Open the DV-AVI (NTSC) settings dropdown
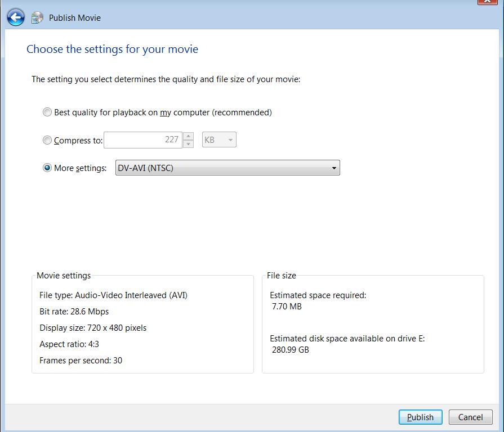The height and width of the screenshot is (432, 504). [228, 168]
